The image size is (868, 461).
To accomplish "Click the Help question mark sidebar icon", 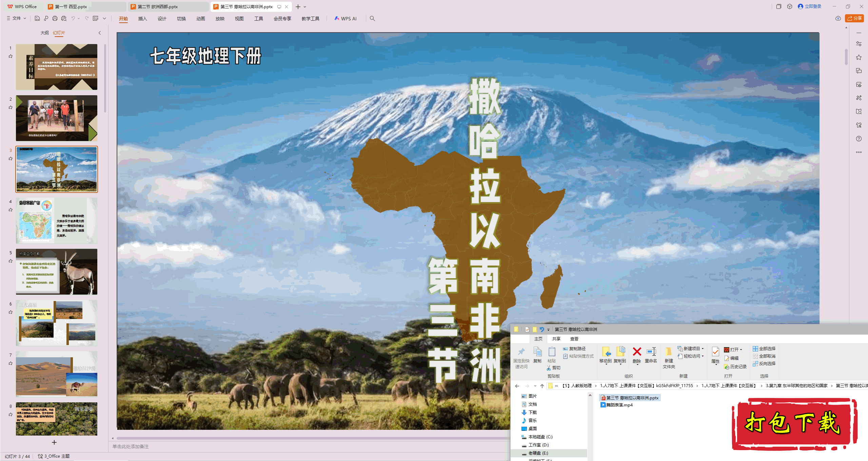I will [859, 139].
